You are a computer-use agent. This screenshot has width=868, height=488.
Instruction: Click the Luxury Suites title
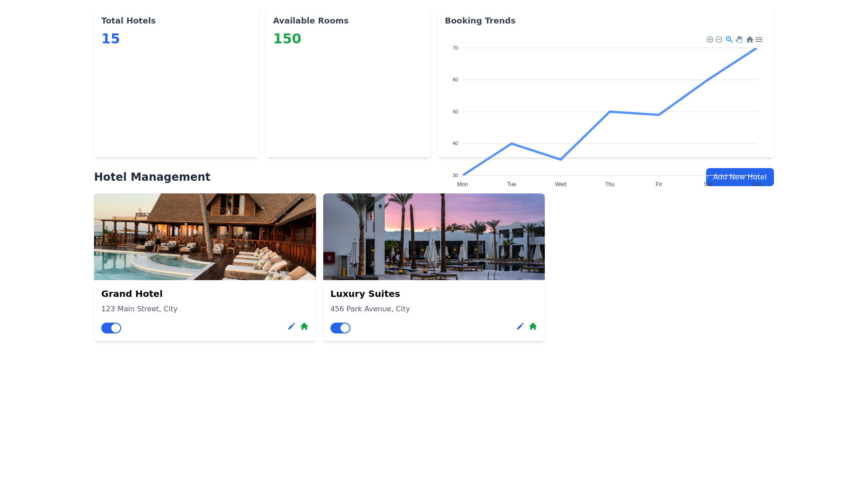coord(365,294)
